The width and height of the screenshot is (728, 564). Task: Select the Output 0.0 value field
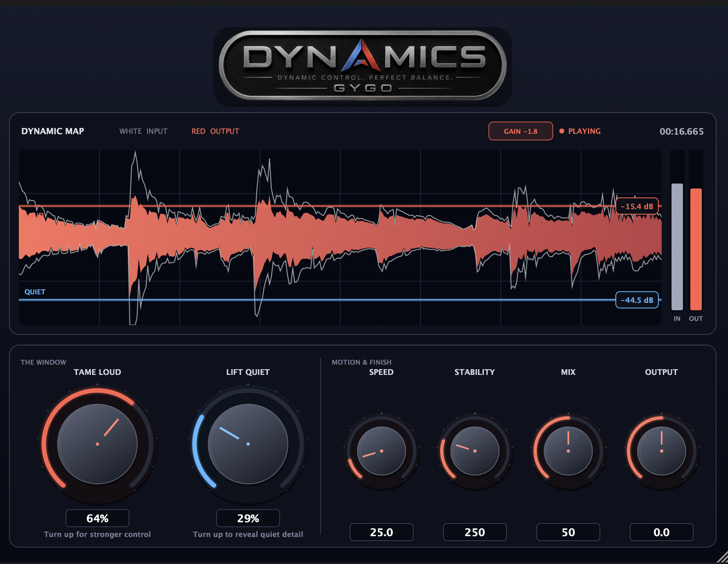662,532
